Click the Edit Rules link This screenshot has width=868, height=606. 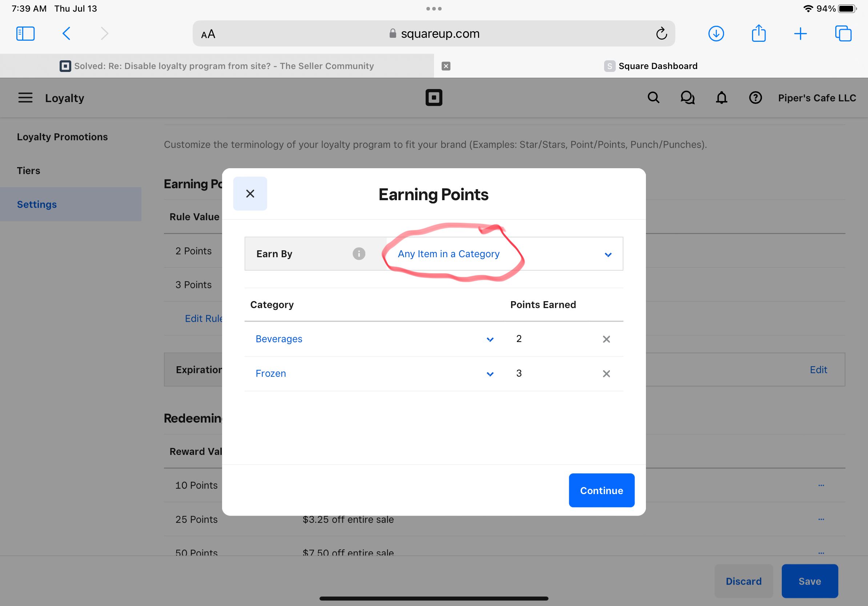click(x=204, y=319)
